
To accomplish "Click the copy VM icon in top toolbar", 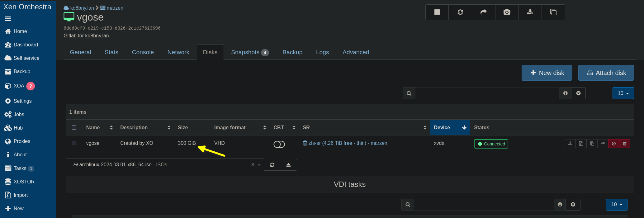I will [x=553, y=12].
